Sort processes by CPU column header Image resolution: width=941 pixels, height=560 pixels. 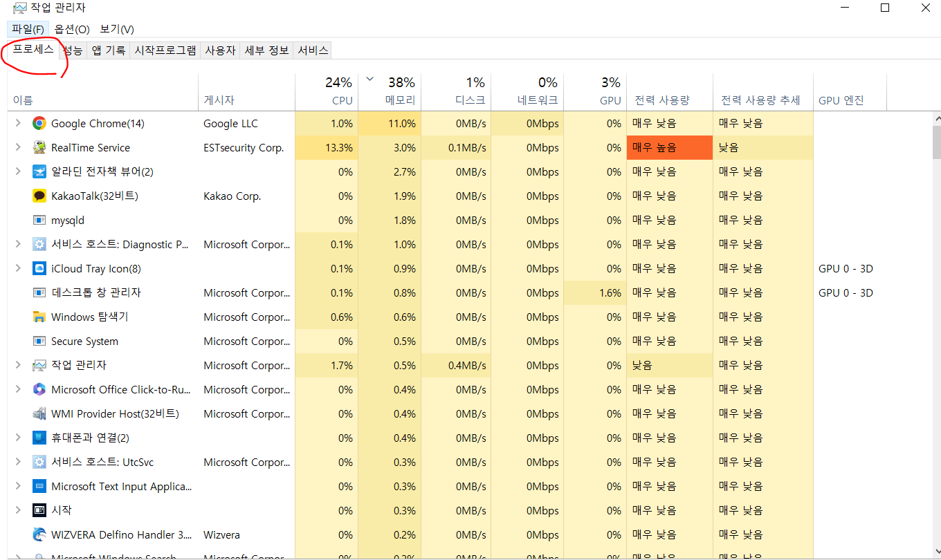tap(327, 92)
